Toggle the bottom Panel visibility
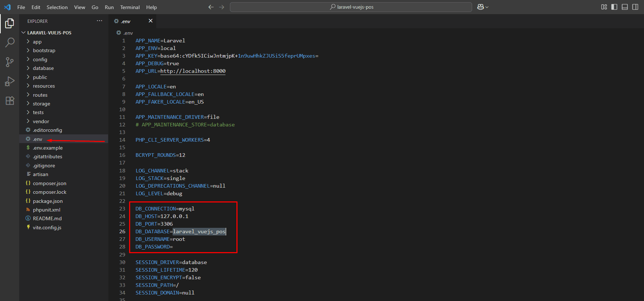 [625, 7]
